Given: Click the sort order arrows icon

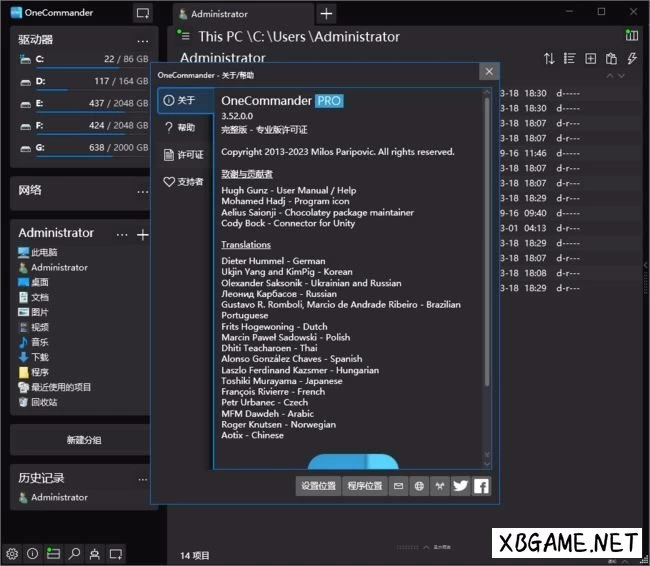Looking at the screenshot, I should click(x=549, y=59).
